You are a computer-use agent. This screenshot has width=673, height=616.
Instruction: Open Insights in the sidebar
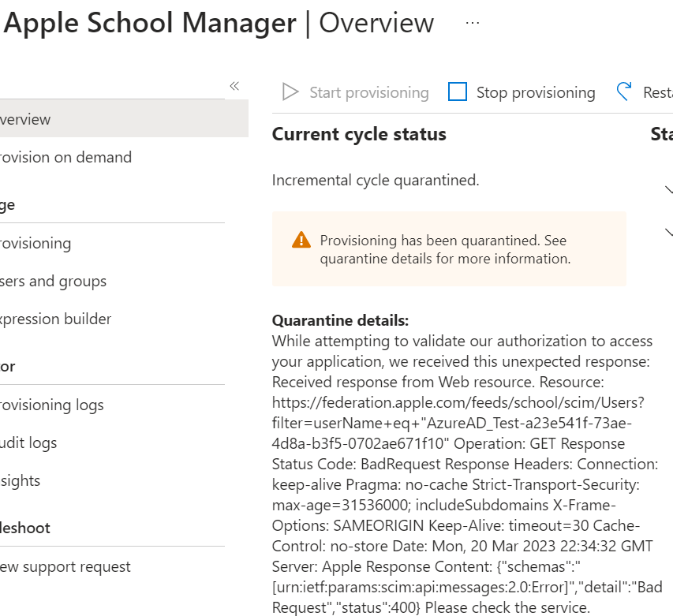(x=21, y=480)
